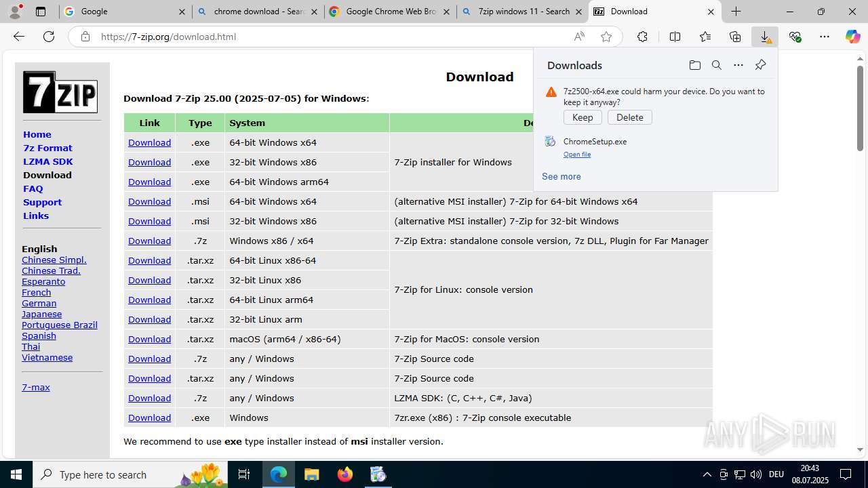The height and width of the screenshot is (488, 868).
Task: Download the 64-bit Windows x64 .exe
Action: pyautogui.click(x=149, y=142)
